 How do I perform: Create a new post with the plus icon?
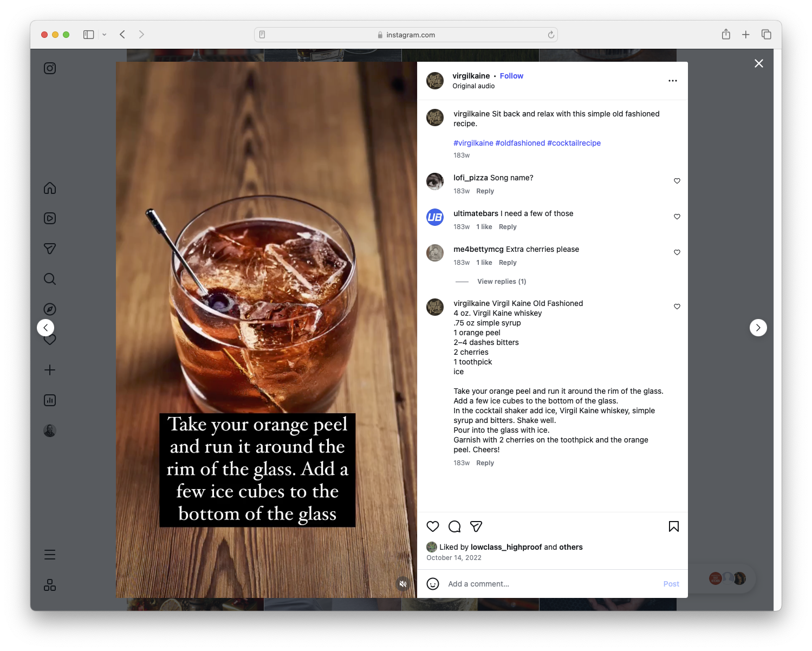coord(49,370)
